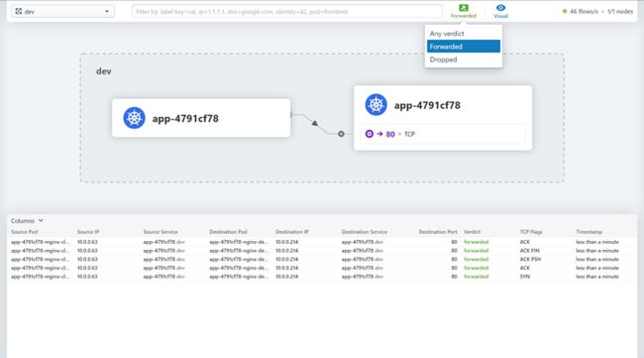Click source IP in the ACK PSH row
The image size is (644, 358).
(87, 259)
